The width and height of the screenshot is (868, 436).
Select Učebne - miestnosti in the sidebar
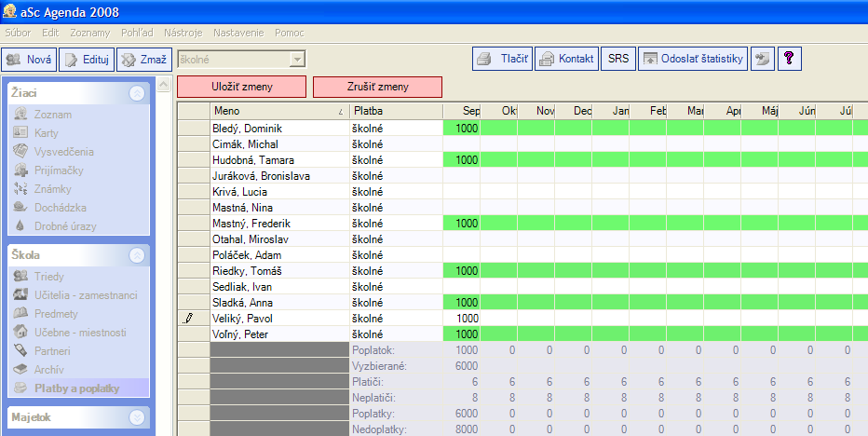coord(80,333)
